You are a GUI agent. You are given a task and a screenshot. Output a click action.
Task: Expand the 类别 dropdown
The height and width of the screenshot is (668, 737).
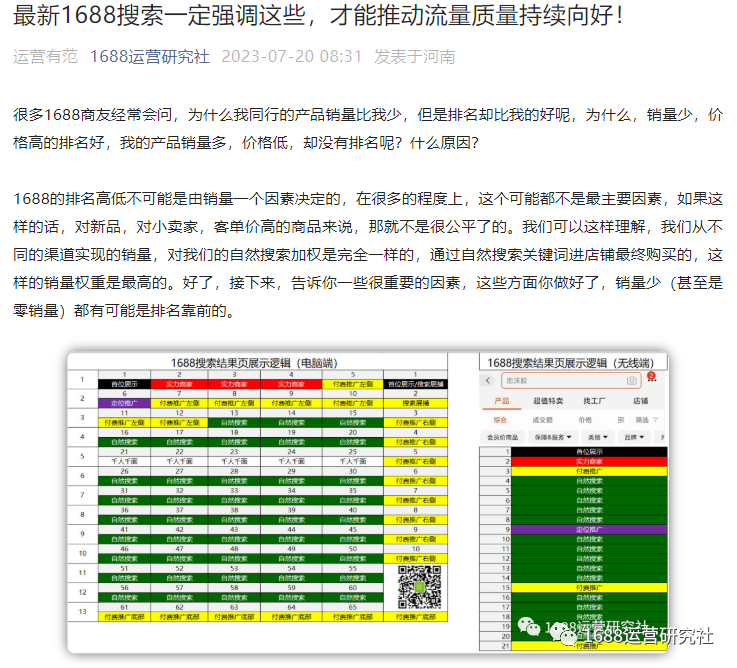tap(598, 437)
